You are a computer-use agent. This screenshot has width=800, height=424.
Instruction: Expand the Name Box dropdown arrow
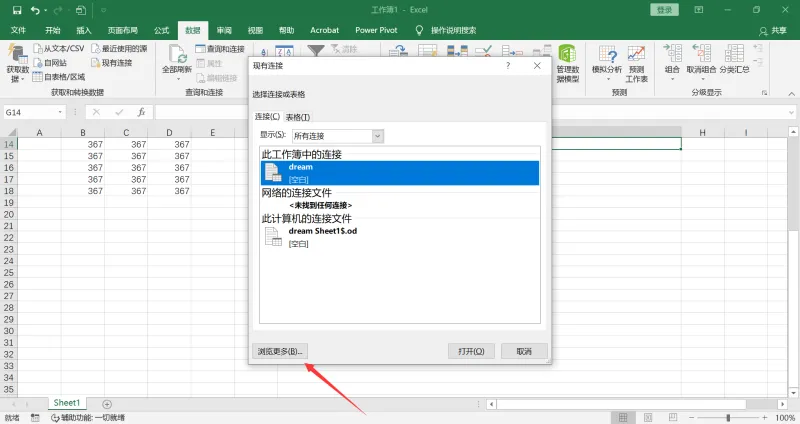[x=60, y=112]
